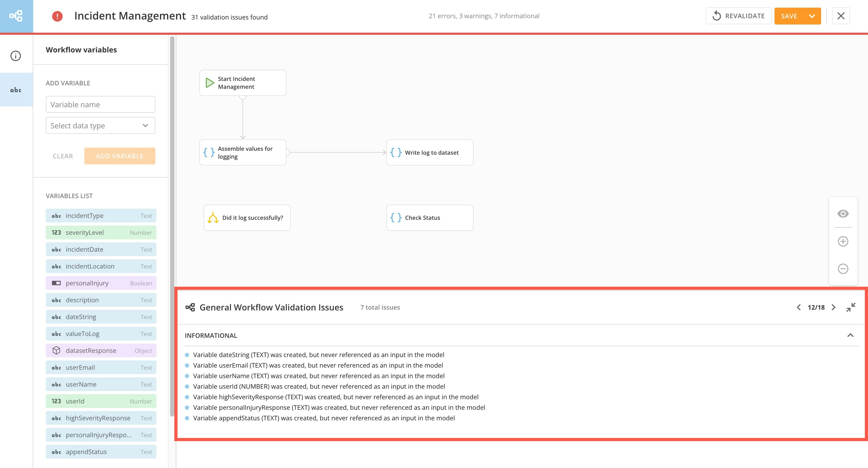The image size is (868, 468).
Task: Switch to the abc variables sidebar tab
Action: point(16,90)
